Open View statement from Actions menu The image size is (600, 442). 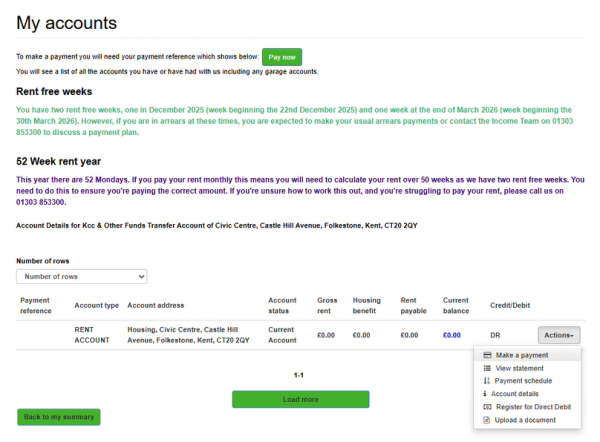pos(527,368)
